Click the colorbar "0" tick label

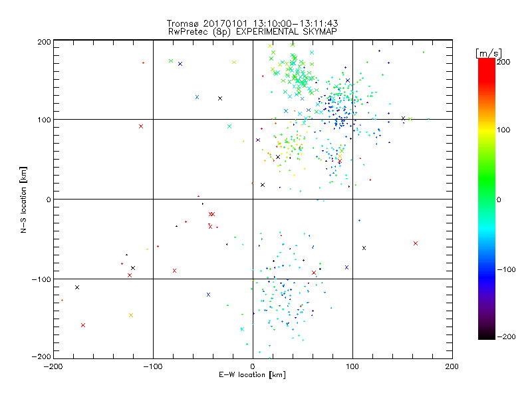(x=499, y=199)
